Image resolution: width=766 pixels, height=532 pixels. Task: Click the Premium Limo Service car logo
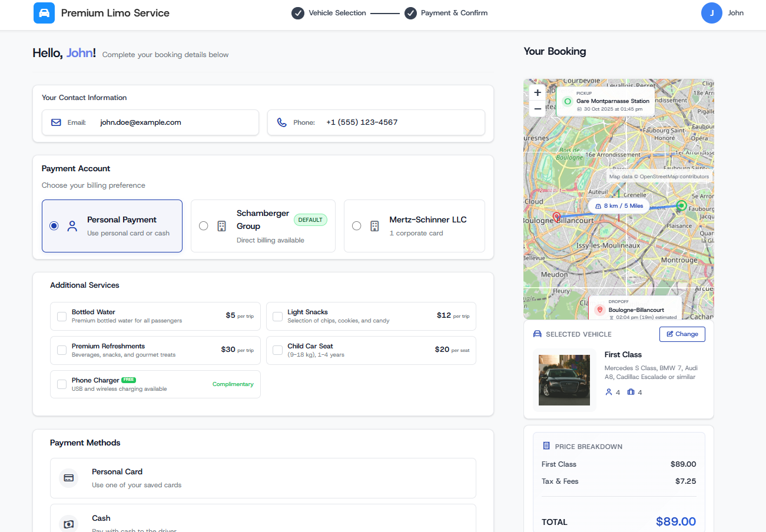tap(44, 13)
